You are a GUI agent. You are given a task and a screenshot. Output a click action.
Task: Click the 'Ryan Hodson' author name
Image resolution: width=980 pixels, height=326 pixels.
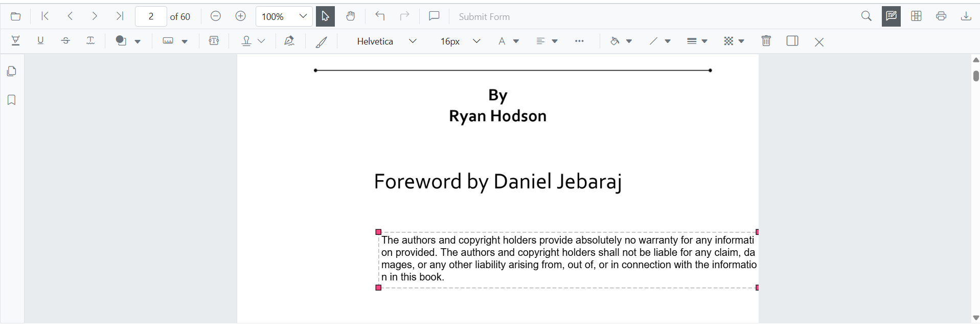(x=498, y=116)
